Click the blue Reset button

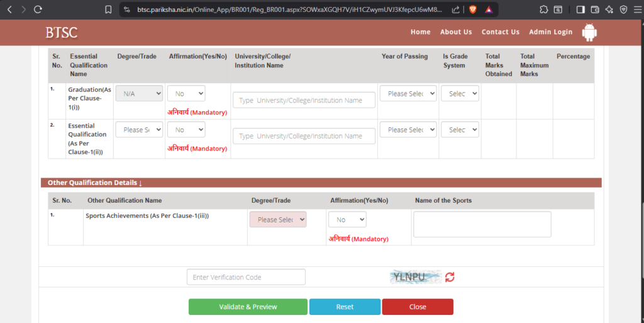tap(345, 307)
